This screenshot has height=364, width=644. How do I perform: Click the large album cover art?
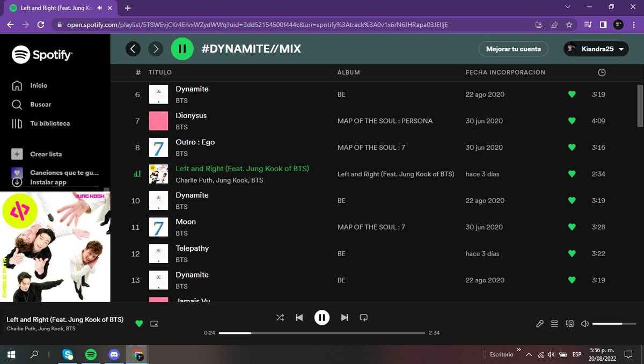55,247
